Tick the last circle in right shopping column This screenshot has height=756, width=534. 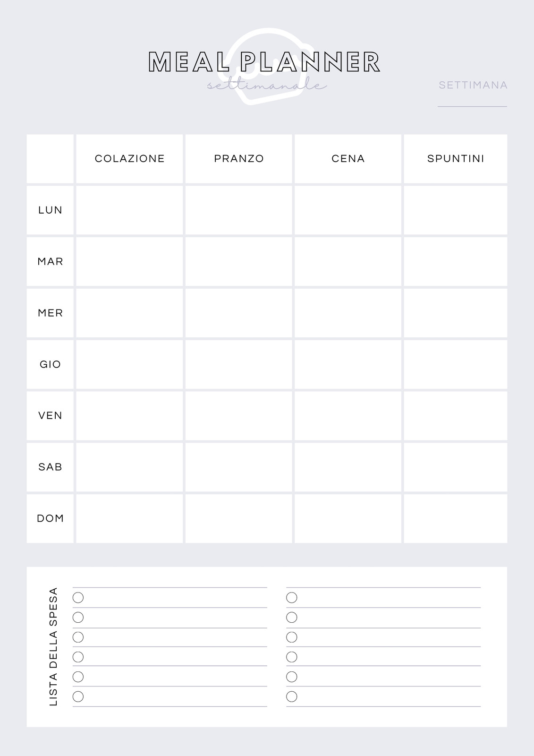coord(292,696)
